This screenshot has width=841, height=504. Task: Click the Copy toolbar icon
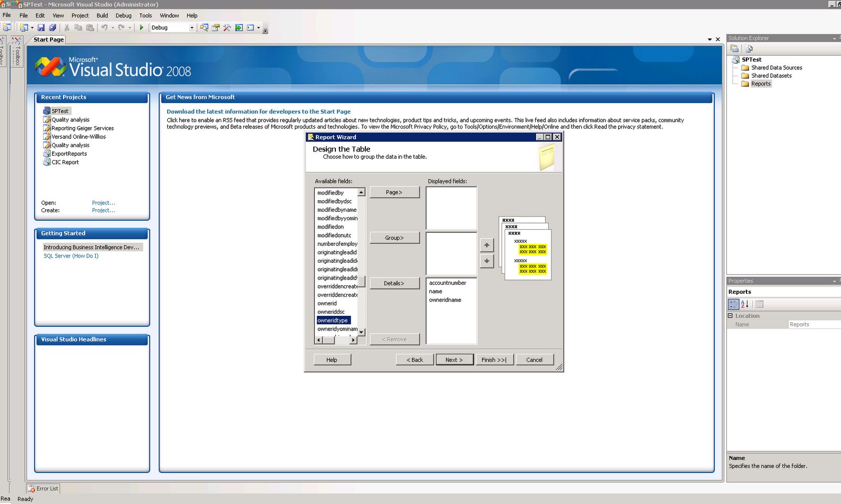pyautogui.click(x=78, y=27)
